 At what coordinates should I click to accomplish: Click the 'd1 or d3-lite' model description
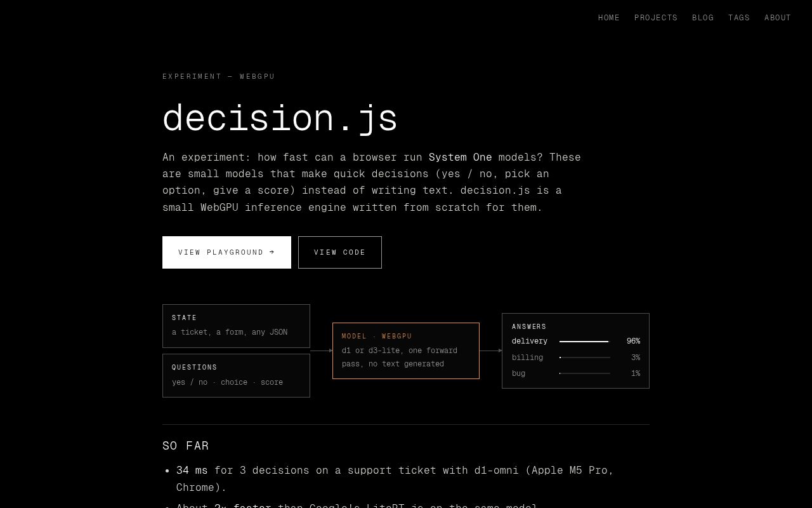pos(400,357)
